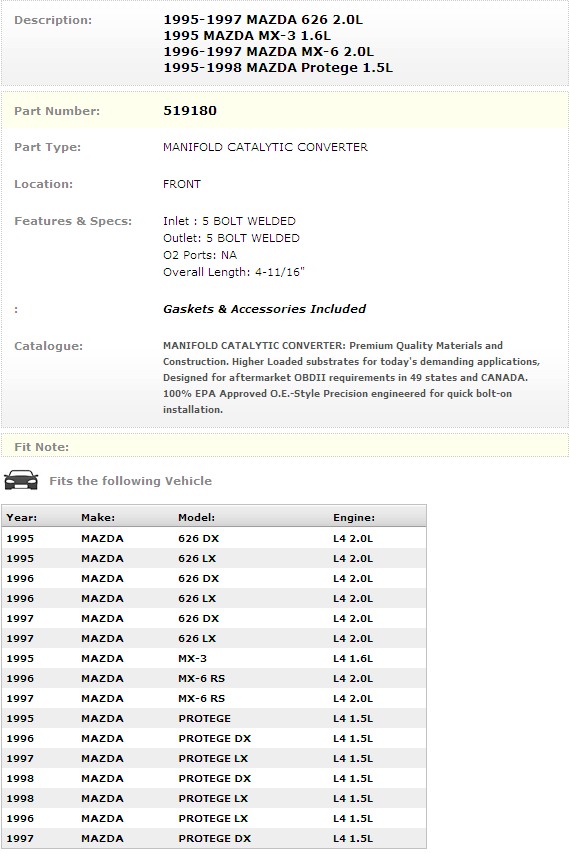Click the Engine column header
Image resolution: width=570 pixels, height=854 pixels.
coord(354,517)
